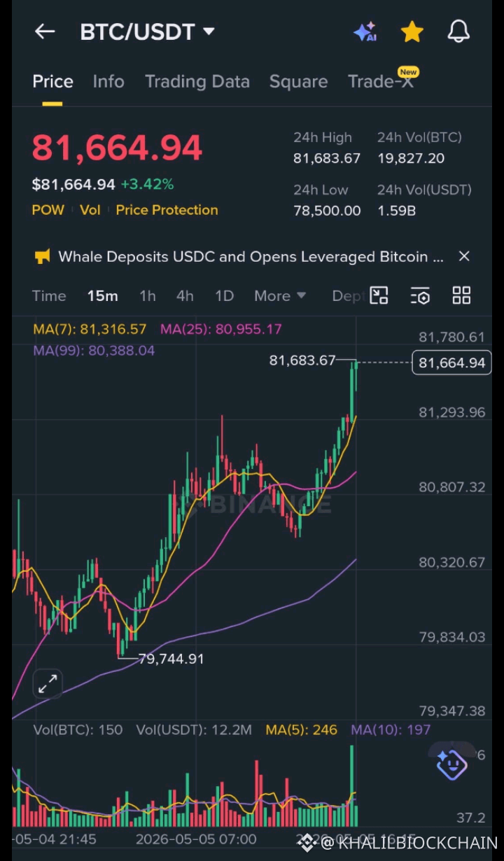504x861 pixels.
Task: Tap the MA(99): 80,388.04 indicator label
Action: tap(94, 351)
